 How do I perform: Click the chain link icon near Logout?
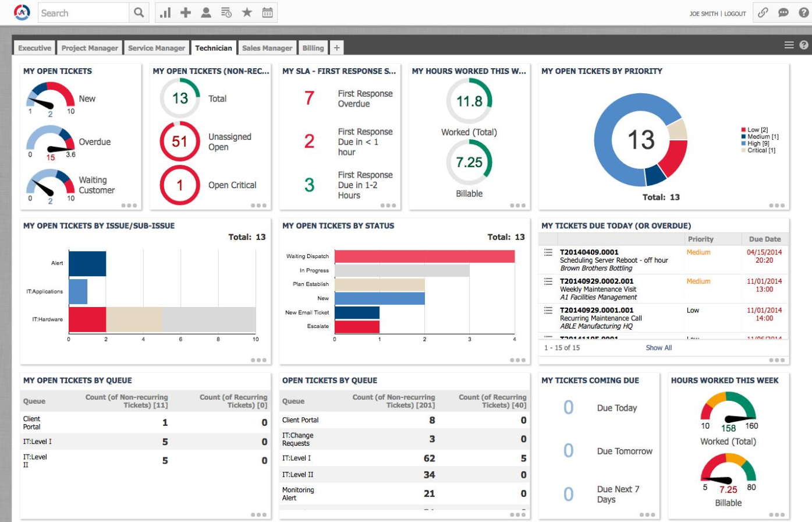pos(763,12)
